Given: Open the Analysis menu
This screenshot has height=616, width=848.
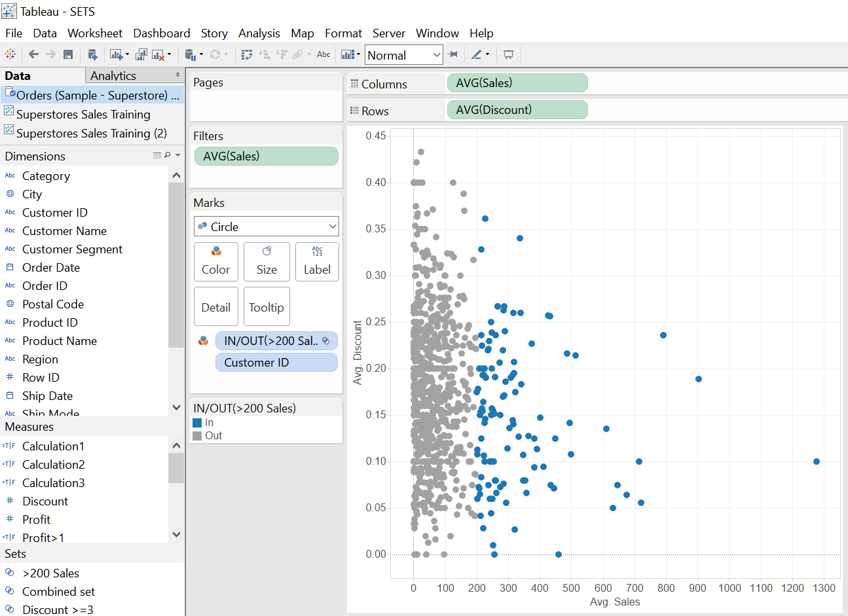Looking at the screenshot, I should (259, 33).
